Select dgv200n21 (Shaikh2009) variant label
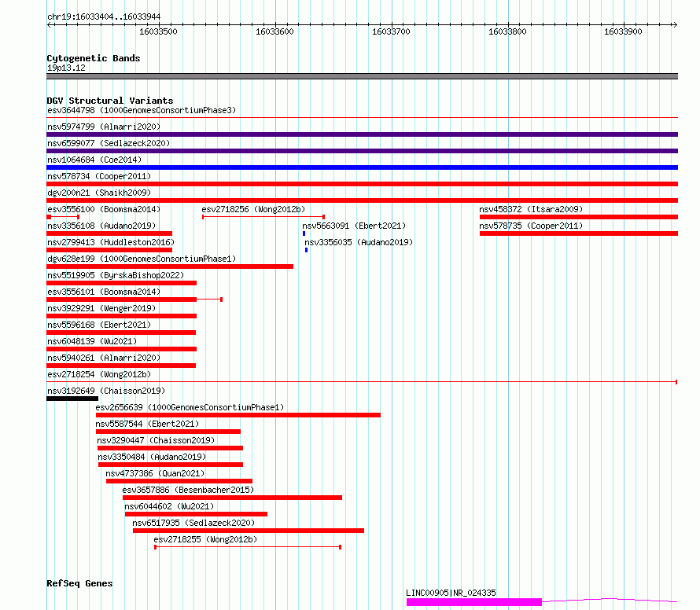700x610 pixels. tap(99, 193)
